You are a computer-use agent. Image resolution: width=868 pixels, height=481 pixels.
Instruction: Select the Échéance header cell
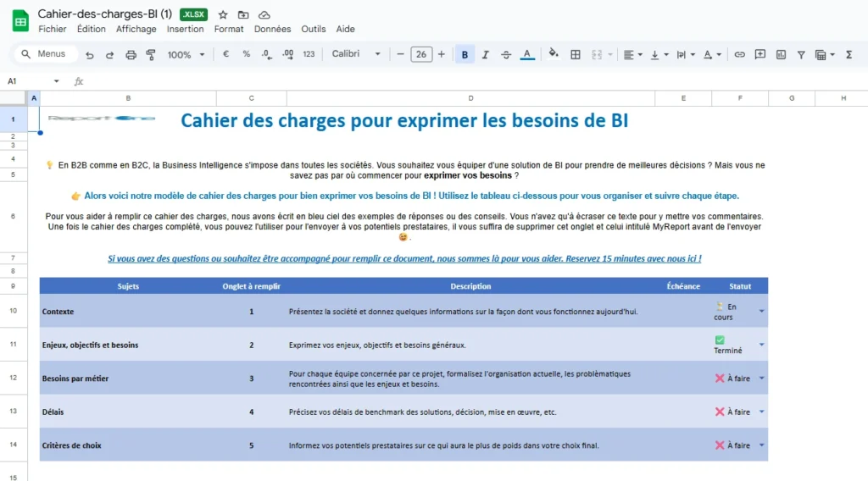click(683, 286)
